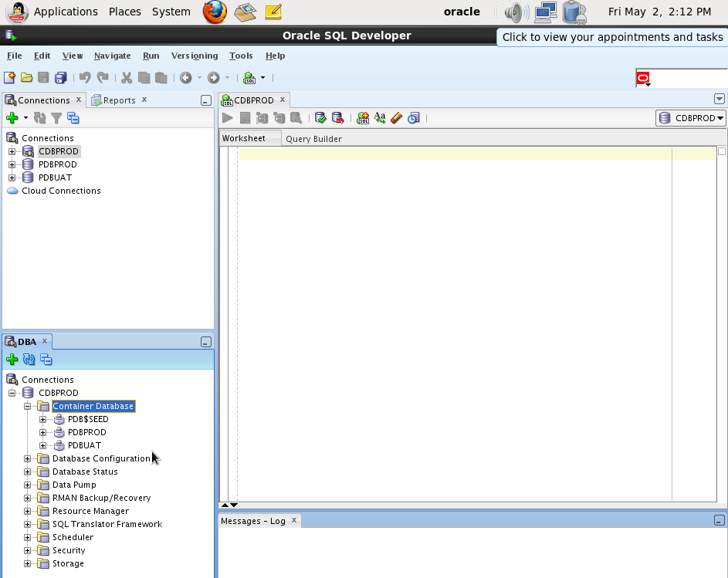Click the Commit icon in worksheet toolbar
Viewport: 728px width, 578px height.
[x=320, y=118]
